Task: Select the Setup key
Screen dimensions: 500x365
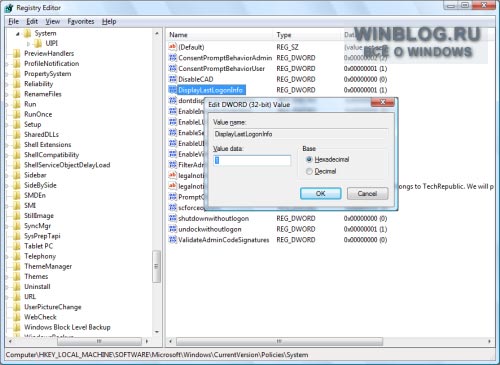Action: (x=33, y=124)
